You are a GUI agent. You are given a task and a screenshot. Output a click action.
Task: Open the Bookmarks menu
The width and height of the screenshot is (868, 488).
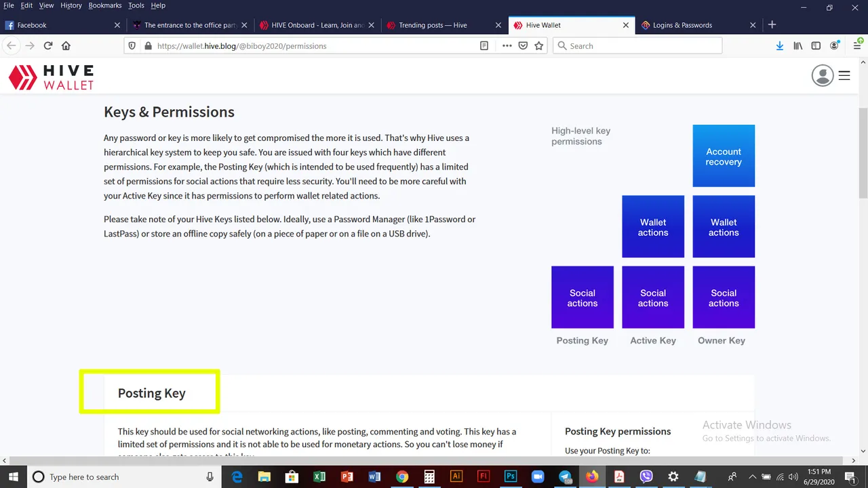[105, 5]
